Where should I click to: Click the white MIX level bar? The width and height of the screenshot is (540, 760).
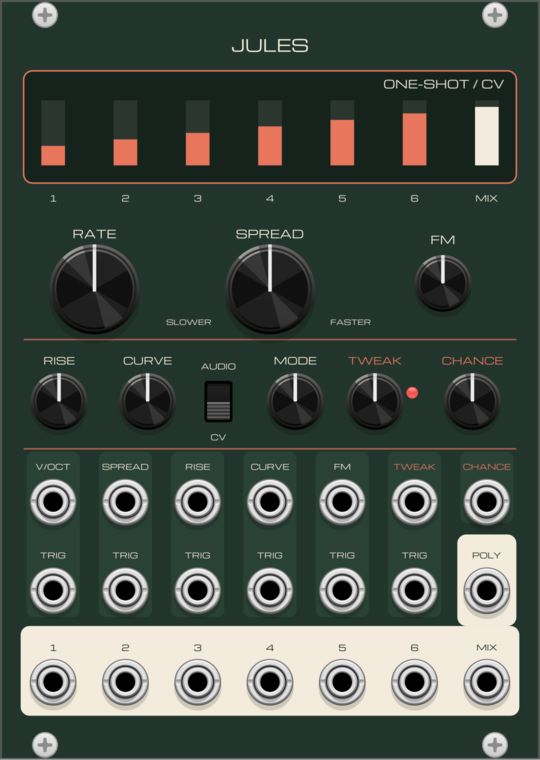tap(487, 136)
